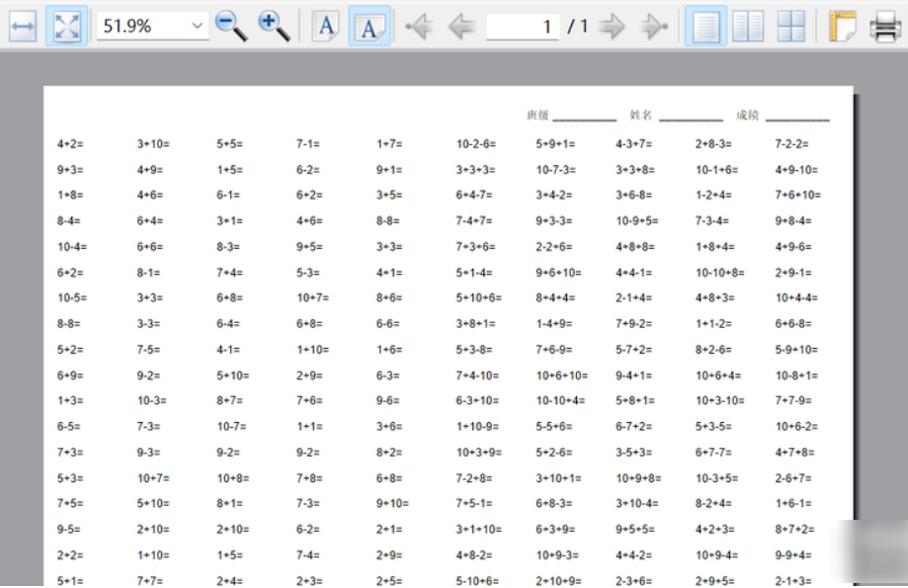Switch to portrait orientation

point(326,27)
